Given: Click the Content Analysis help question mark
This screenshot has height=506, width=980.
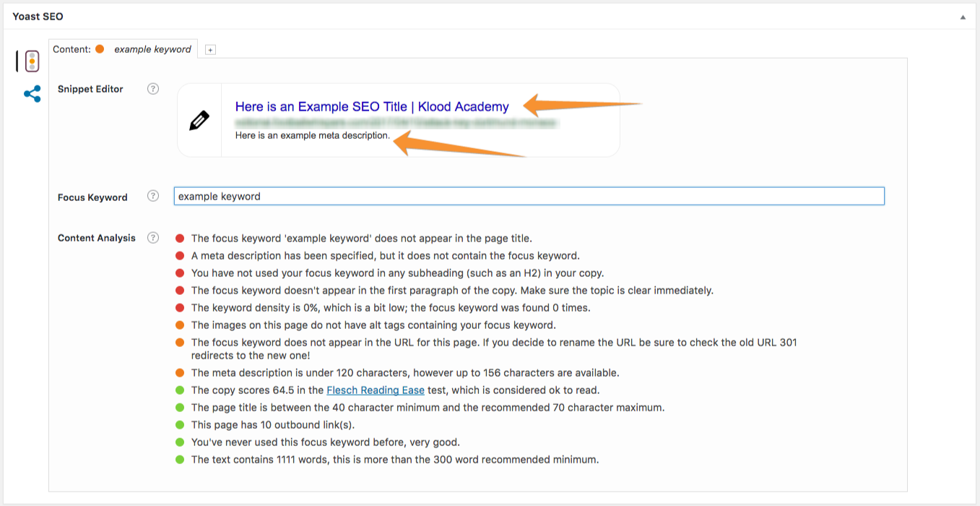Looking at the screenshot, I should click(x=153, y=238).
